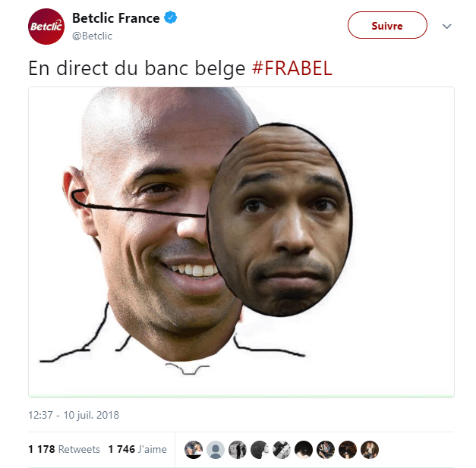The width and height of the screenshot is (476, 468).
Task: View the 1 746 J'aime list
Action: pos(137,449)
